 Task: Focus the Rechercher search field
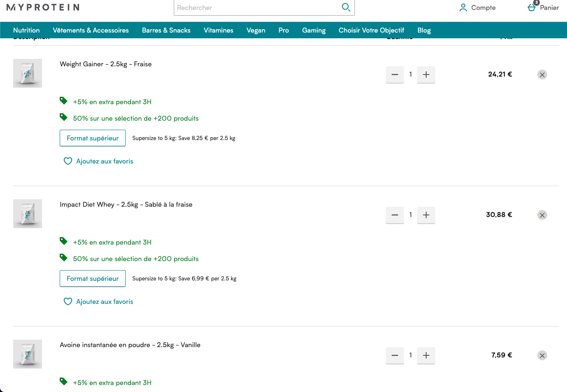click(257, 7)
